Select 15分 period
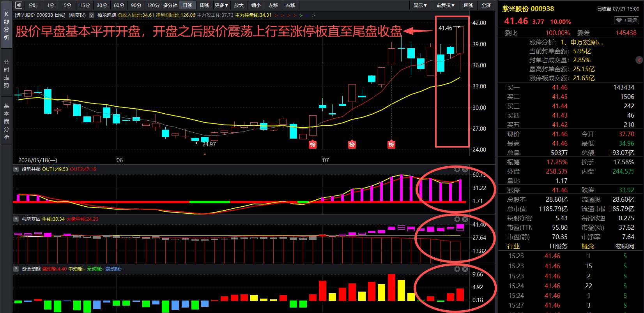 tap(85, 5)
